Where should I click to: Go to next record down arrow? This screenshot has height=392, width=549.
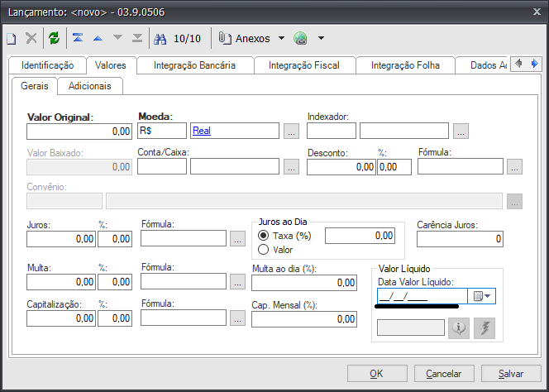click(x=118, y=37)
